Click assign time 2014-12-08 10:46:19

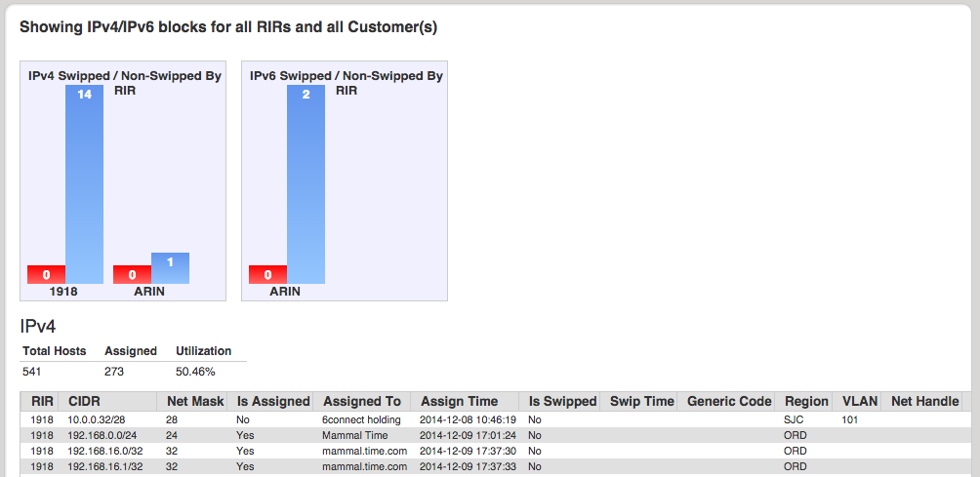coord(468,420)
